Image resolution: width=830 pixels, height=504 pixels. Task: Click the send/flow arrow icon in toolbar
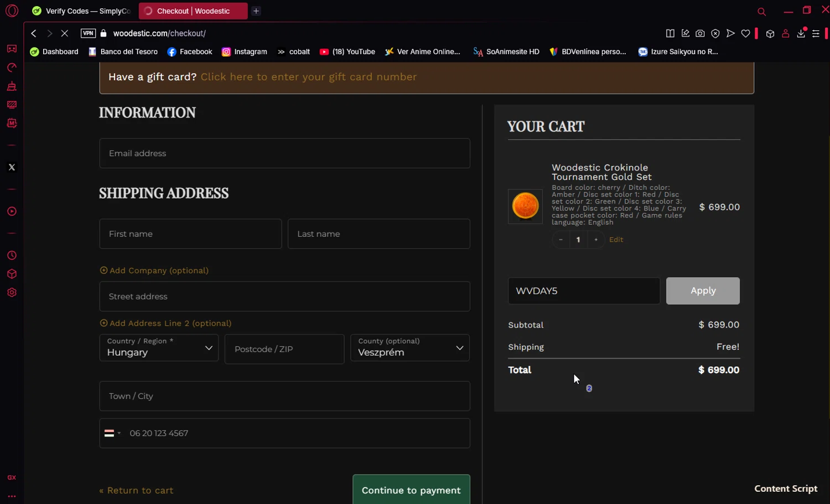click(730, 33)
